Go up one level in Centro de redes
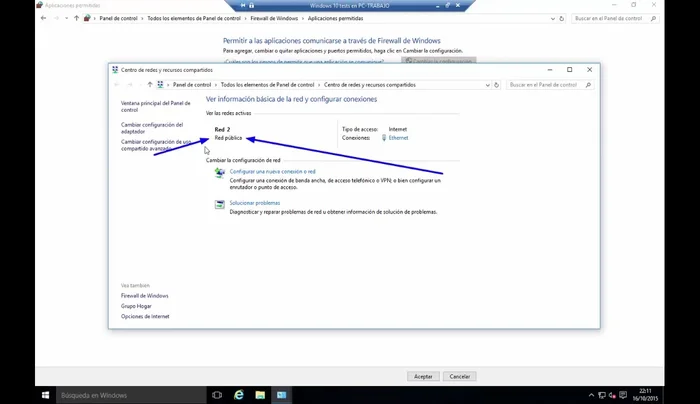The width and height of the screenshot is (700, 404). [x=150, y=85]
